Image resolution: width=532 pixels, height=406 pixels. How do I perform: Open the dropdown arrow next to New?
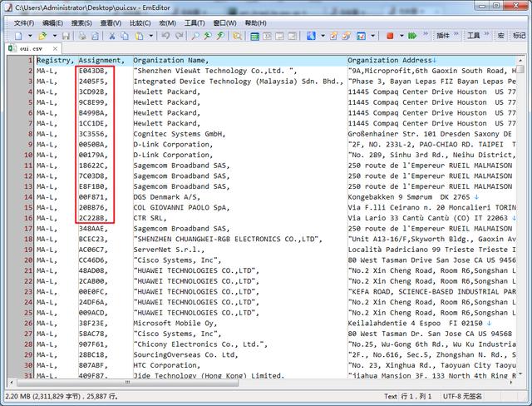(30, 35)
